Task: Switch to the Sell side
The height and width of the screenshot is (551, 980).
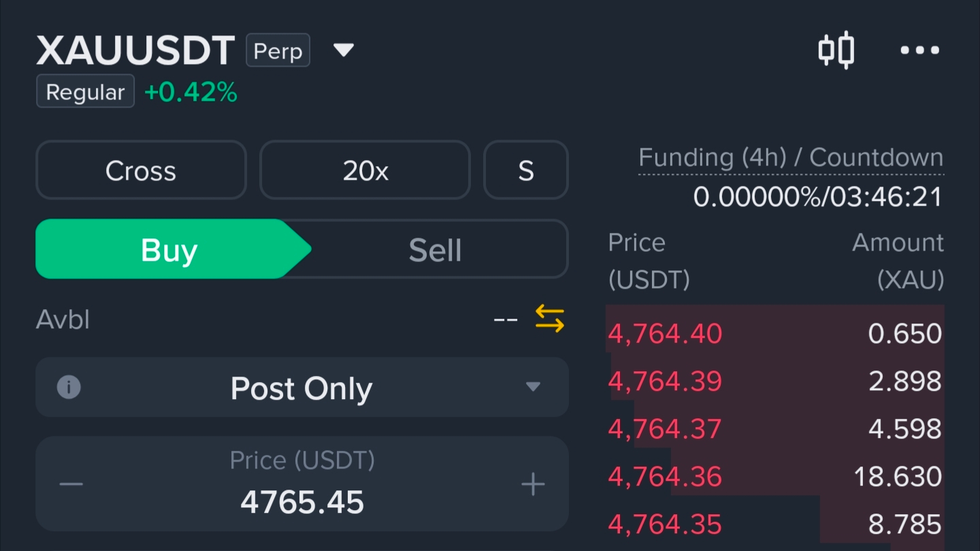Action: tap(435, 249)
